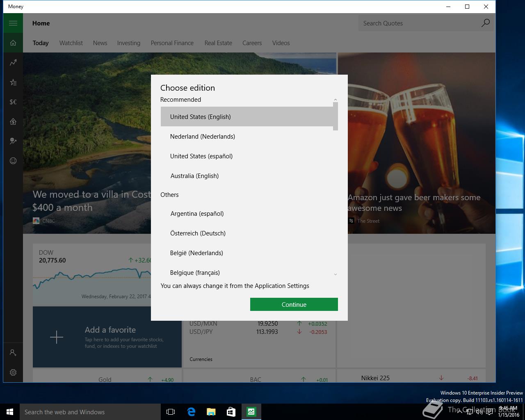Open the Investing tab
The width and height of the screenshot is (525, 420).
[x=129, y=43]
